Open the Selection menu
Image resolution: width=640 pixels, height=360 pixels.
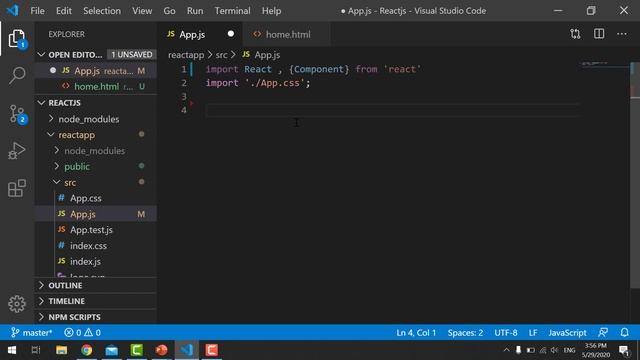(102, 11)
